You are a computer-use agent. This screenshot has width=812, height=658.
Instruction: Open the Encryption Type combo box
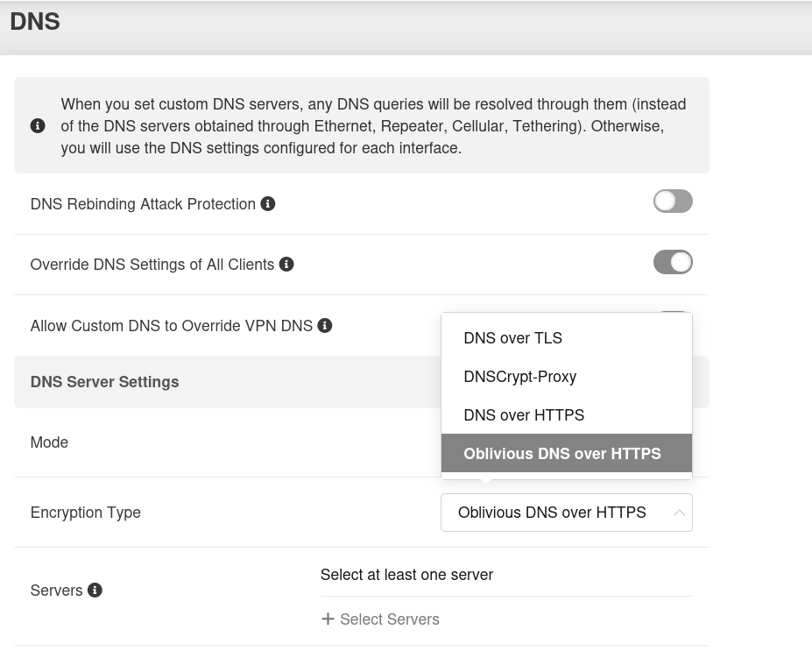click(566, 513)
